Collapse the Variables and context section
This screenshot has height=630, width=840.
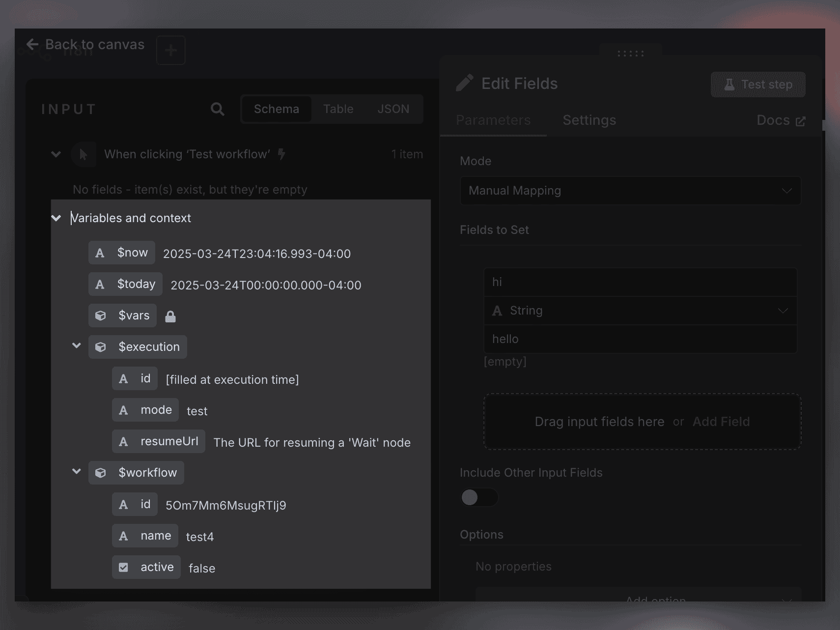pyautogui.click(x=56, y=218)
